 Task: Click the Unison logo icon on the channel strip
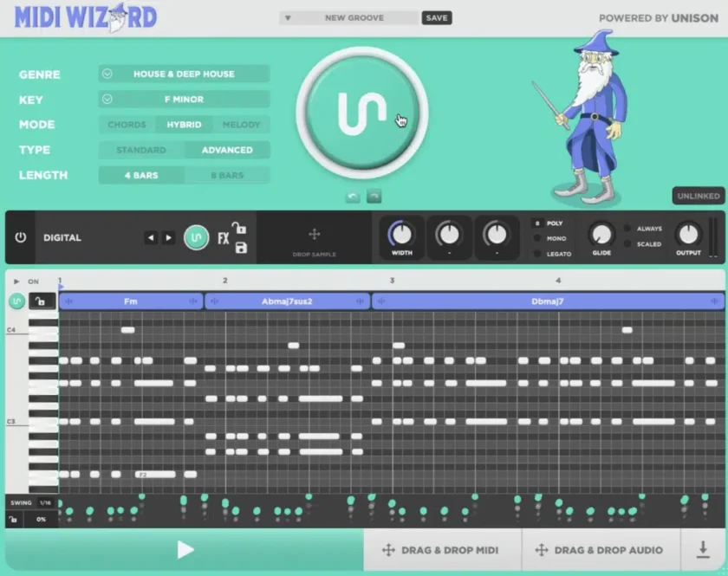coord(196,236)
